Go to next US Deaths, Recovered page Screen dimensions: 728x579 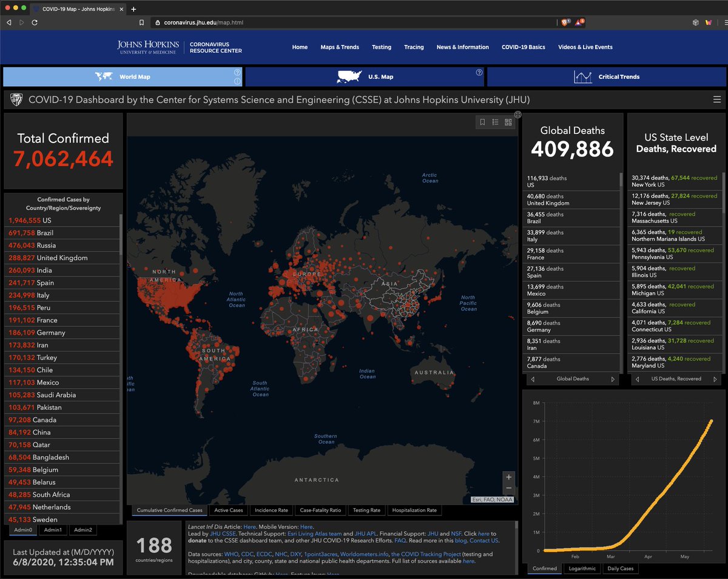pyautogui.click(x=716, y=379)
